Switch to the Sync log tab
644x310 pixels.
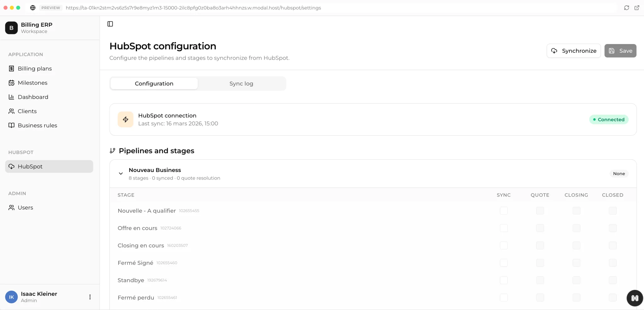241,84
